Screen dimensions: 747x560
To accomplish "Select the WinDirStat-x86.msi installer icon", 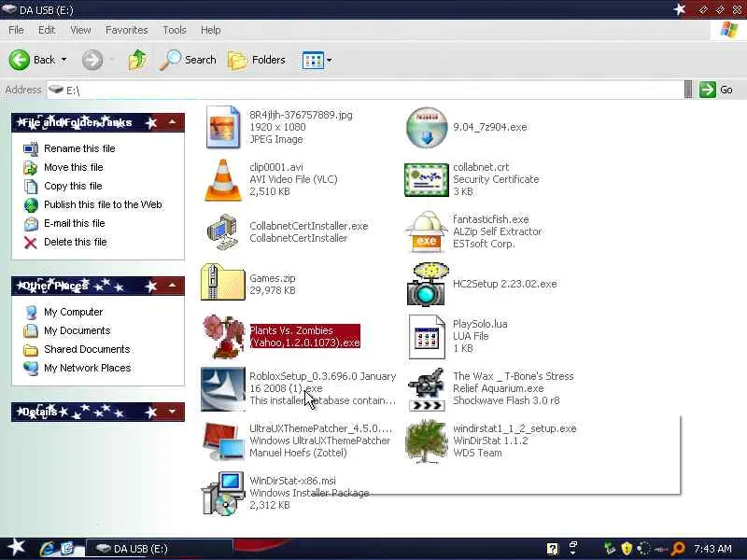I will [x=223, y=494].
